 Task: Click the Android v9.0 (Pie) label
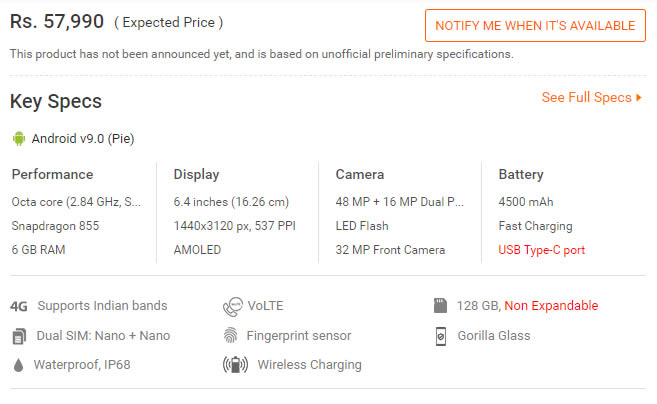click(82, 138)
